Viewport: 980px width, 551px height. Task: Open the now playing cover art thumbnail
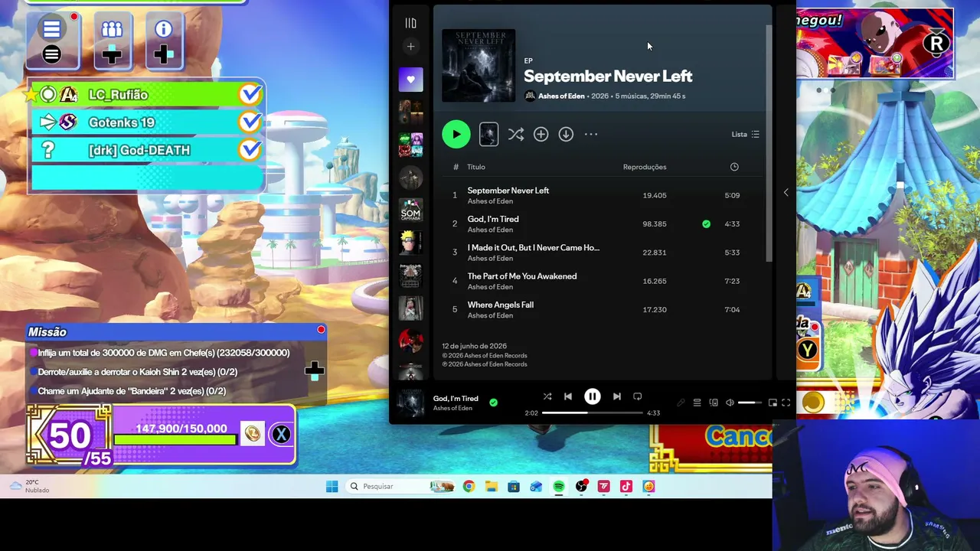pyautogui.click(x=410, y=403)
